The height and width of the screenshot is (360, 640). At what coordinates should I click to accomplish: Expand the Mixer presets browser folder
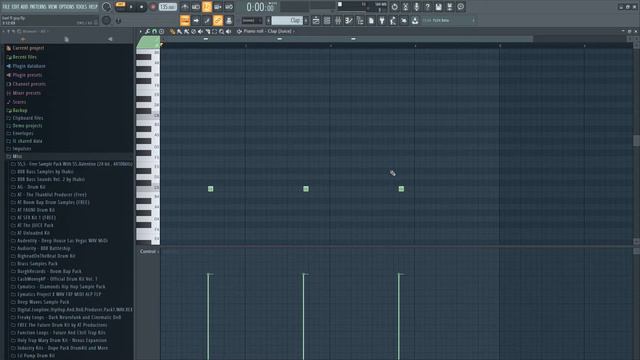click(x=23, y=93)
